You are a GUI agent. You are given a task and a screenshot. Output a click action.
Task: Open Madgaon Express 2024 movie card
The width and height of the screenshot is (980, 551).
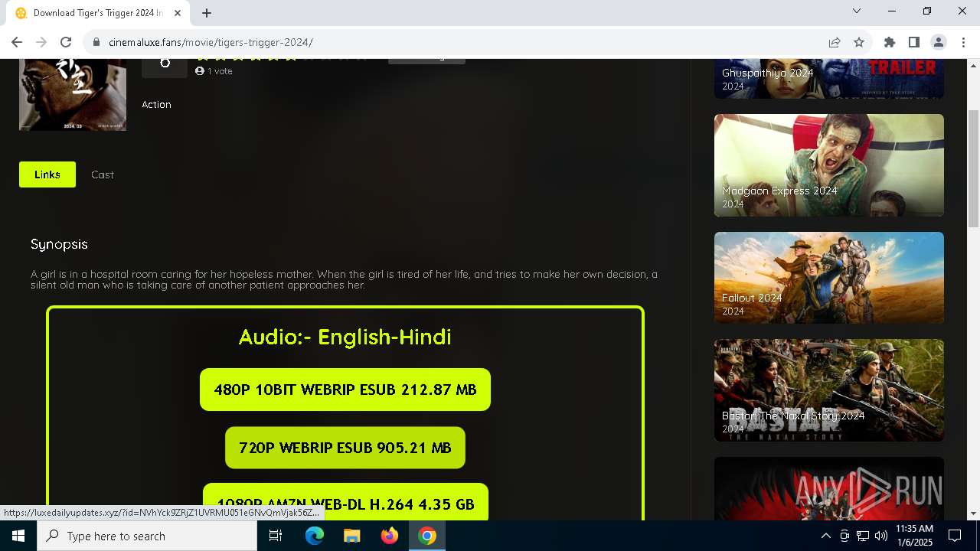(x=829, y=165)
